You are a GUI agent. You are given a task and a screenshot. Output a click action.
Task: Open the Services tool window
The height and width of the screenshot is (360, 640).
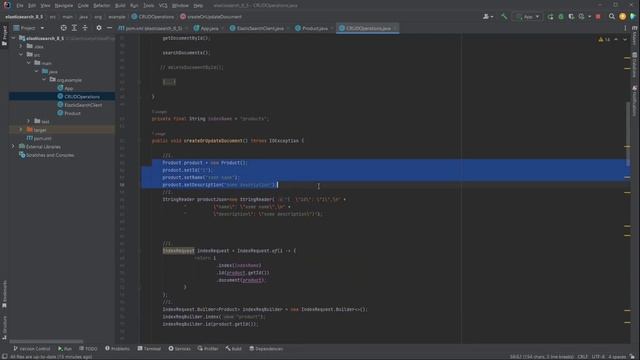(180, 349)
